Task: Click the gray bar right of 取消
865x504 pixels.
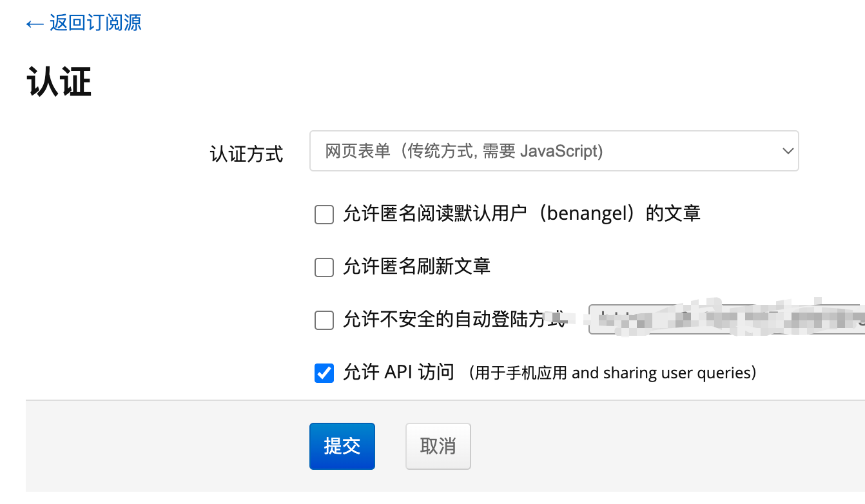Action: coord(664,446)
